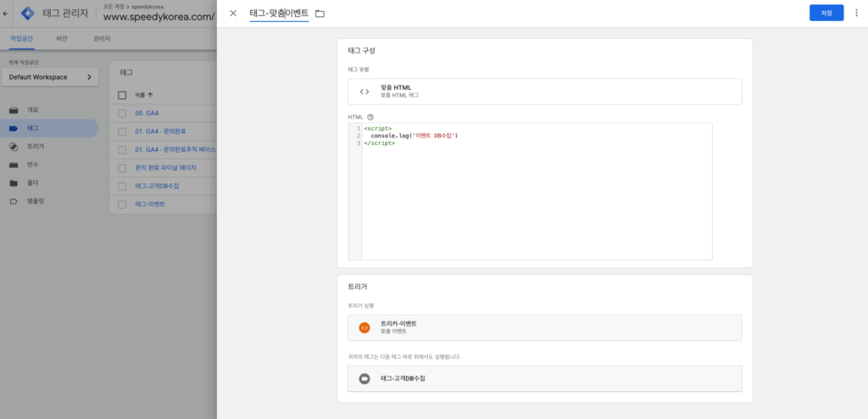Open the 00. GA4 tag link
This screenshot has width=868, height=419.
click(x=147, y=113)
